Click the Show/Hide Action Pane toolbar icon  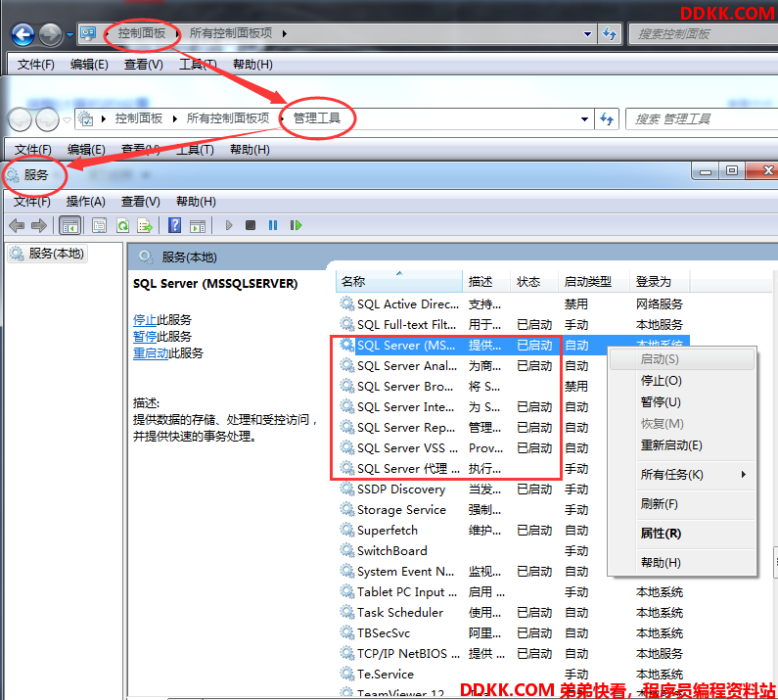(x=198, y=226)
